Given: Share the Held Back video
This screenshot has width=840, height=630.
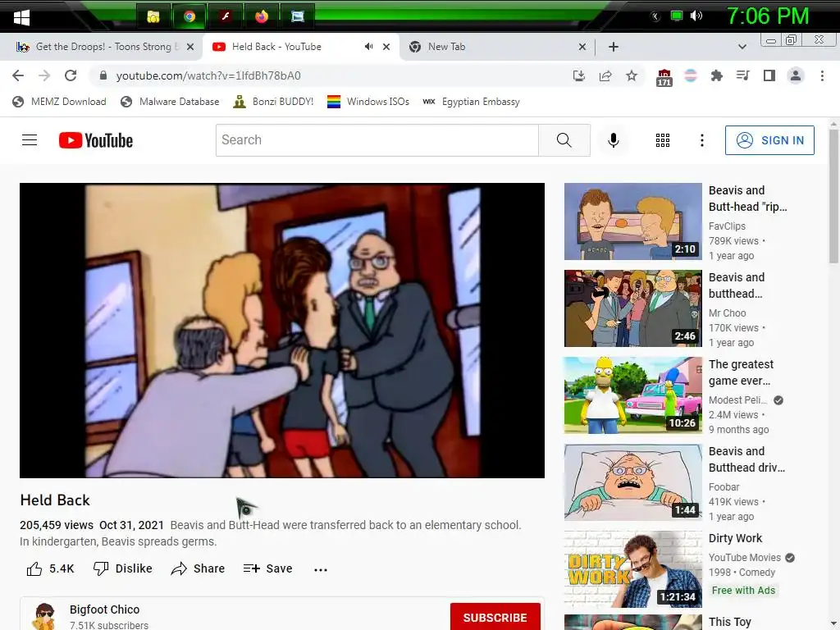Looking at the screenshot, I should (x=198, y=569).
